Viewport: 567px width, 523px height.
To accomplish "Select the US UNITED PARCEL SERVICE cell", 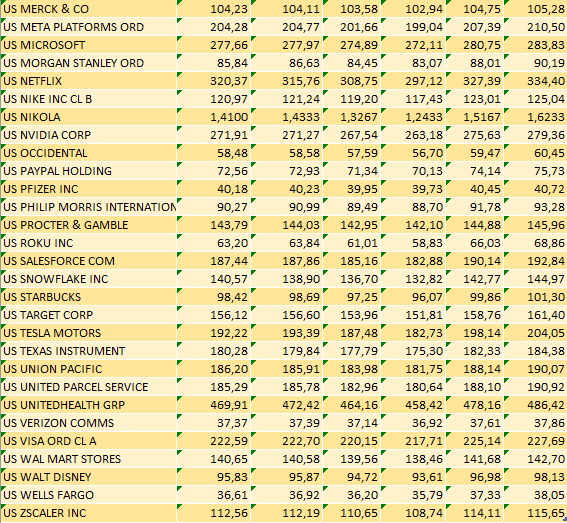I will 89,387.
